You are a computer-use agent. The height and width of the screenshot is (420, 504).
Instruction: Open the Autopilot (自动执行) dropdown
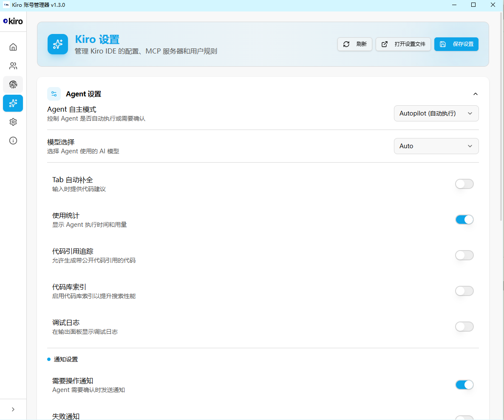[x=436, y=113]
